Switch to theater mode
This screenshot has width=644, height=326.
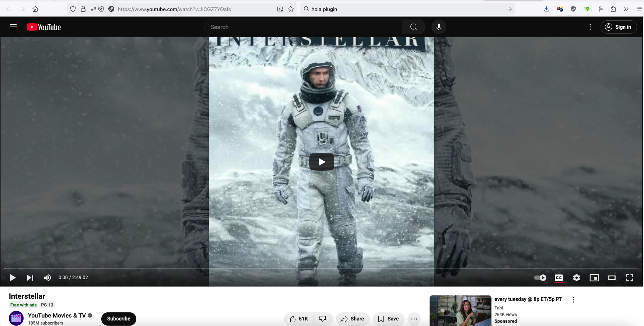(x=612, y=278)
